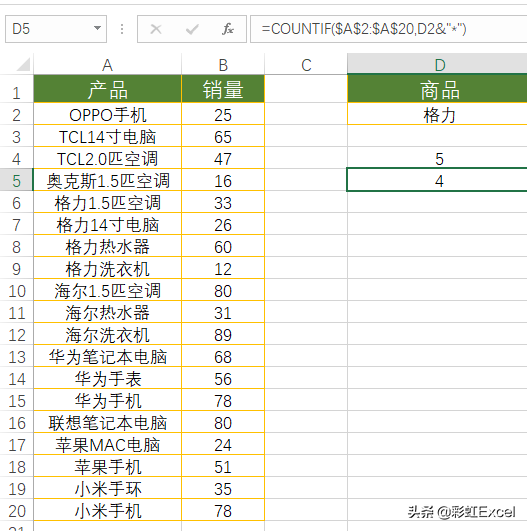Image resolution: width=527 pixels, height=531 pixels.
Task: Open the Insert Function fx icon
Action: (x=228, y=29)
